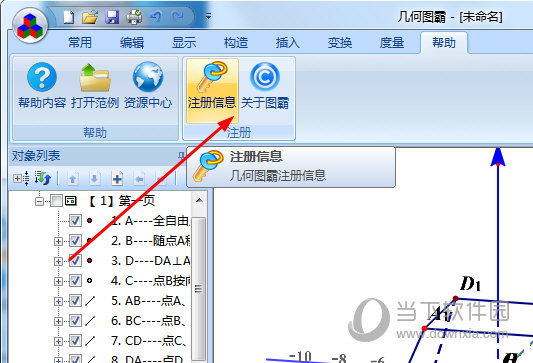The width and height of the screenshot is (533, 363).
Task: Select the row 5. AB----点A
Action: click(x=148, y=301)
